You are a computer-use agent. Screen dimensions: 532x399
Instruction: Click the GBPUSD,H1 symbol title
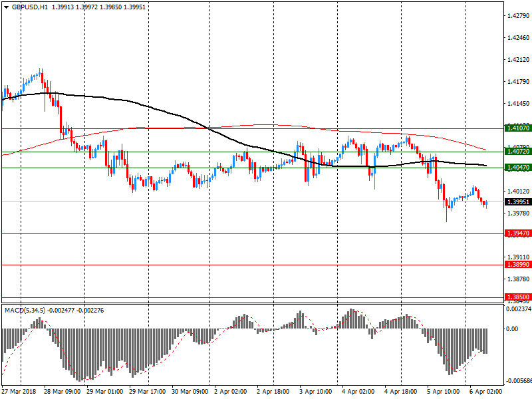pos(30,7)
